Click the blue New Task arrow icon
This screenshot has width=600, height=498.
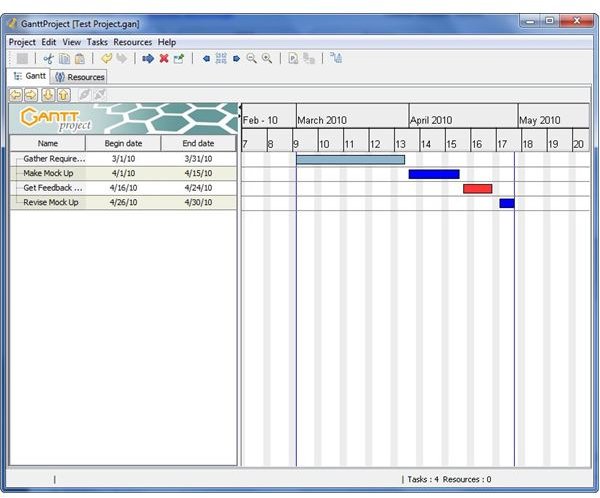(x=148, y=59)
